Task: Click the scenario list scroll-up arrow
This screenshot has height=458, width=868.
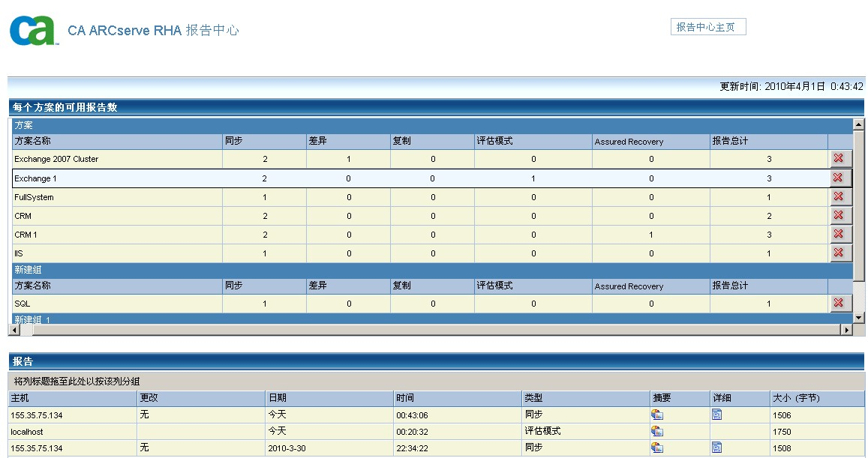Action: click(858, 124)
